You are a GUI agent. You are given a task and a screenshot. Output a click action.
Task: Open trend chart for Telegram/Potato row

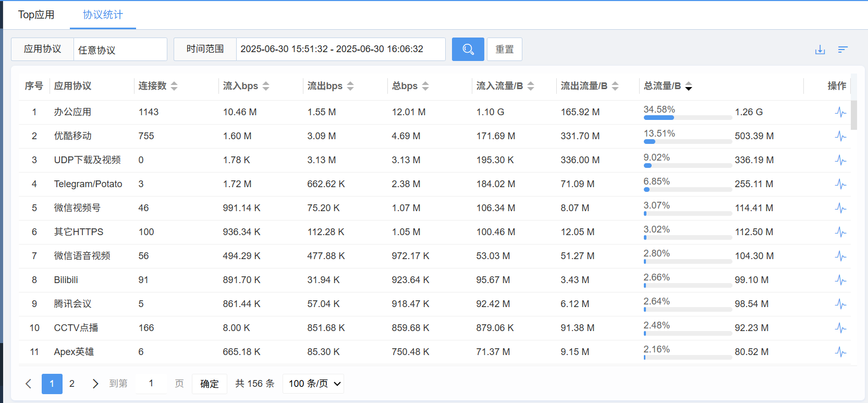[840, 184]
